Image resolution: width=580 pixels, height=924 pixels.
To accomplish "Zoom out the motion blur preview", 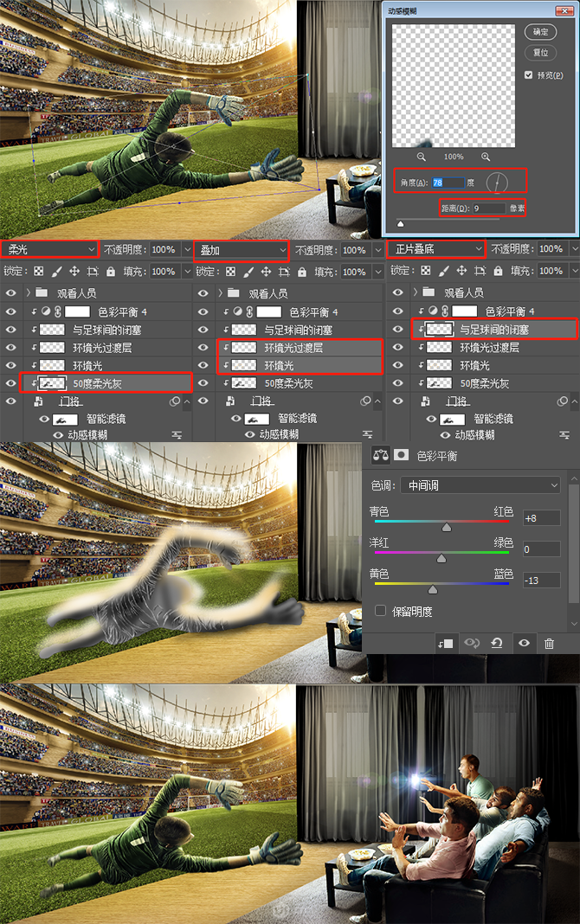I will pos(421,157).
